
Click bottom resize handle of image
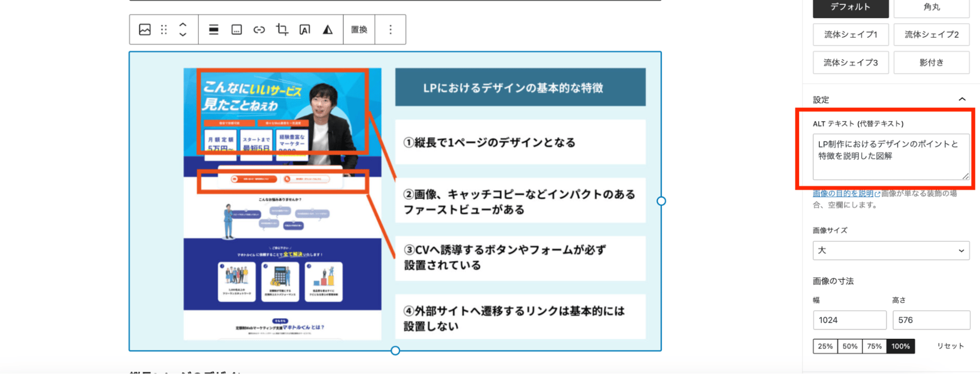click(x=395, y=350)
